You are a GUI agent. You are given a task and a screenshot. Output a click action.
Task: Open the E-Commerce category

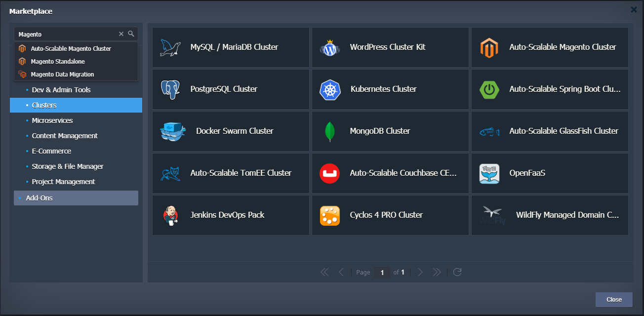click(x=51, y=151)
